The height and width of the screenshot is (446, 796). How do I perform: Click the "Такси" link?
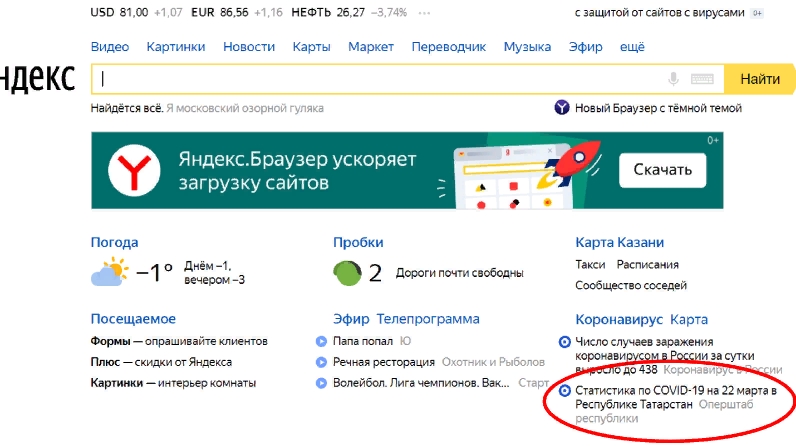coord(590,265)
